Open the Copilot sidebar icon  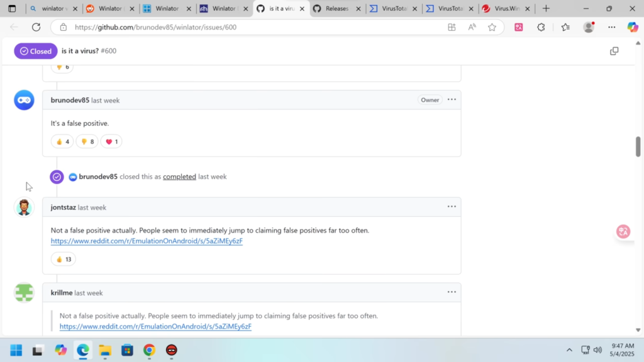click(633, 27)
